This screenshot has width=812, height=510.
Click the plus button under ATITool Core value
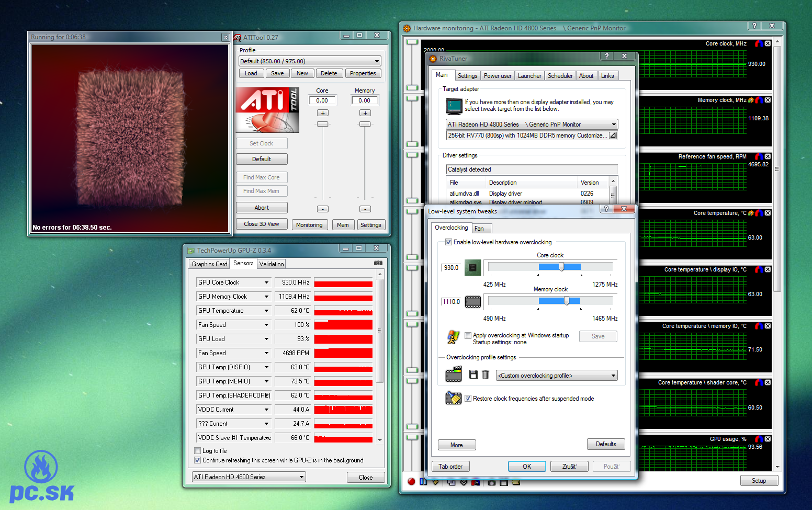323,113
